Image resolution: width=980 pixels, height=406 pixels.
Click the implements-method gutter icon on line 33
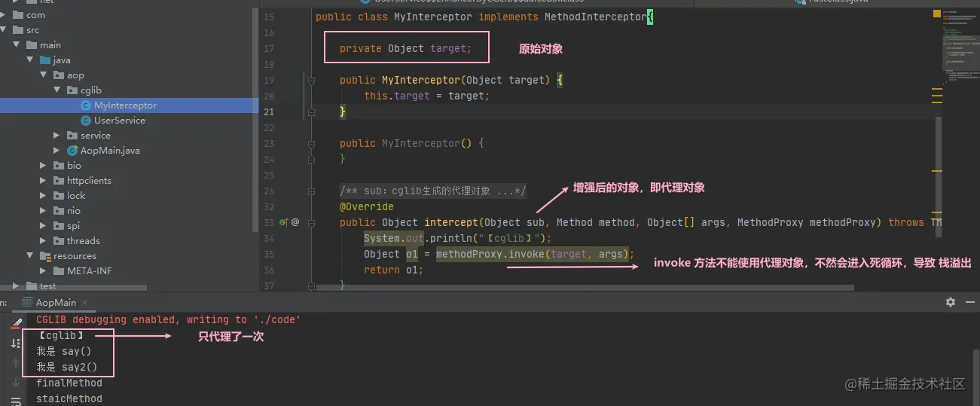pyautogui.click(x=283, y=223)
